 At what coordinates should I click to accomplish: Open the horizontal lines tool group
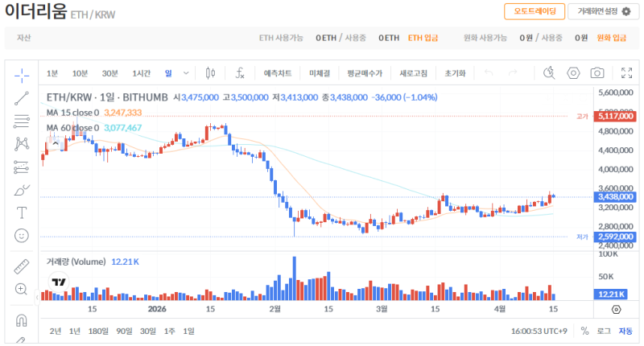[22, 121]
